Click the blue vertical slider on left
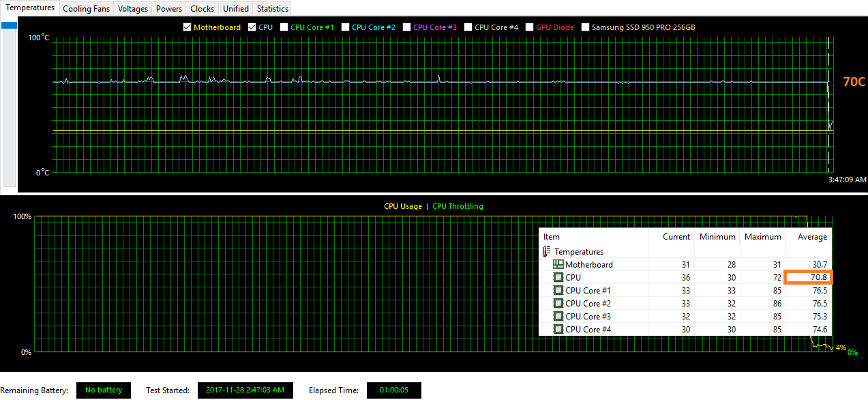This screenshot has height=400, width=868. [x=10, y=26]
